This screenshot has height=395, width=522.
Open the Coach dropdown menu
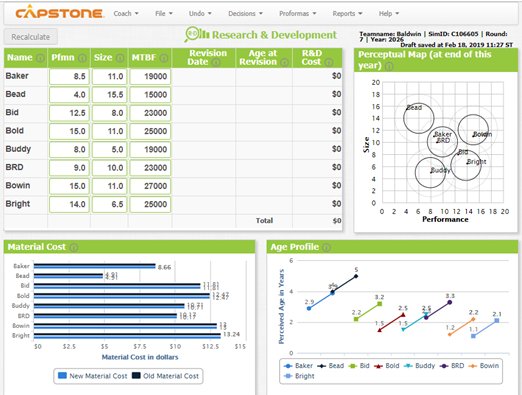[x=126, y=14]
